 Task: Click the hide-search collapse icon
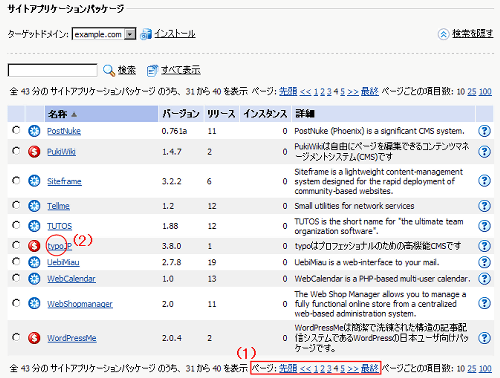(443, 34)
